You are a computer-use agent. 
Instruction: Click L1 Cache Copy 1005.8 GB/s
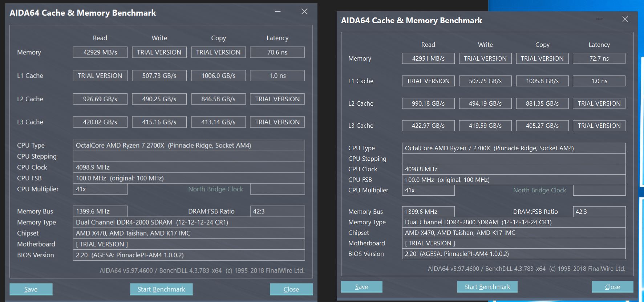point(542,81)
